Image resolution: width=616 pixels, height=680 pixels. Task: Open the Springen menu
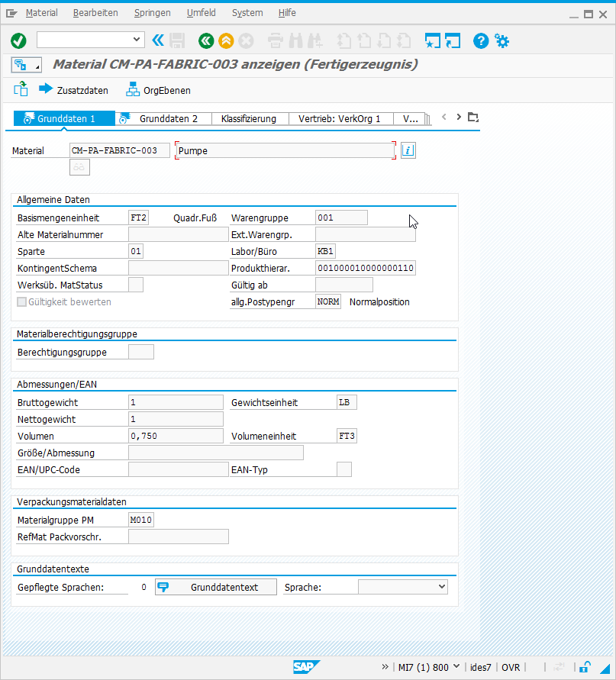click(152, 13)
